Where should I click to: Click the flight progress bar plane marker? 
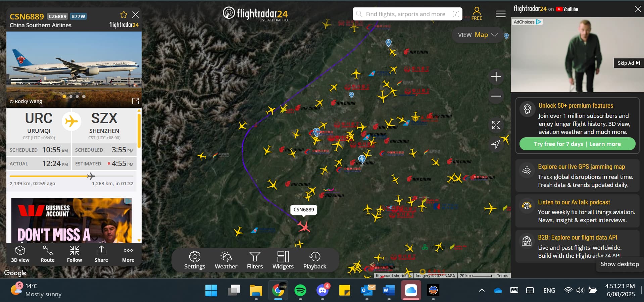pos(91,176)
